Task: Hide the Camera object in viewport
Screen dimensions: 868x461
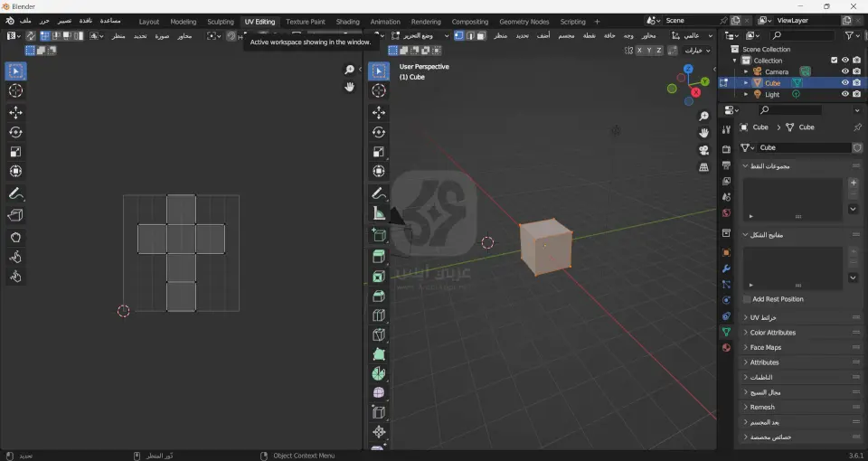Action: 845,71
